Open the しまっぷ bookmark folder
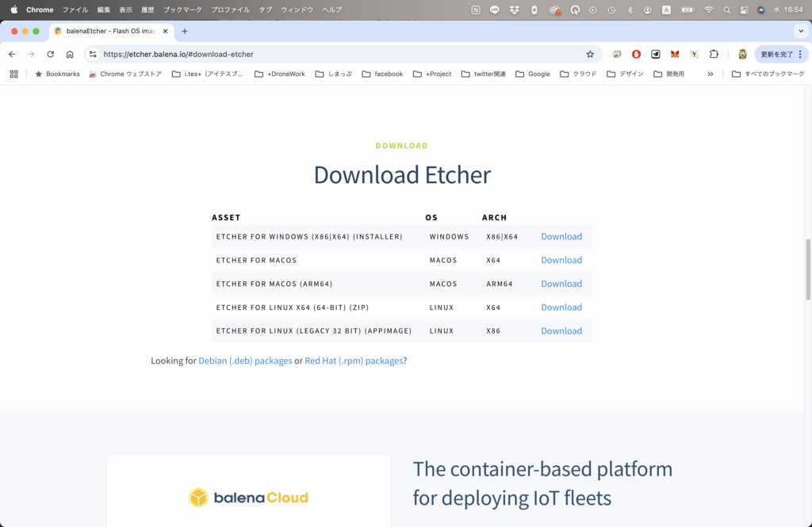 pyautogui.click(x=334, y=74)
